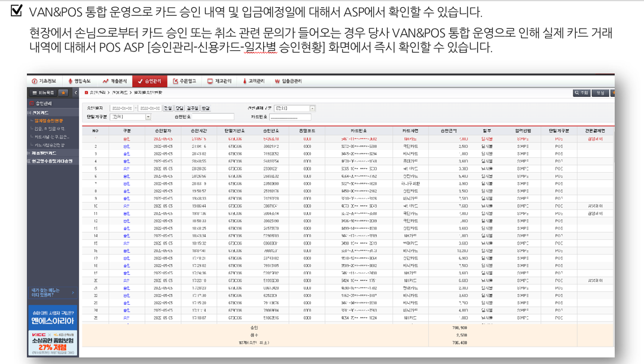
Task: Open the 기초정보 menu tab
Action: 44,81
